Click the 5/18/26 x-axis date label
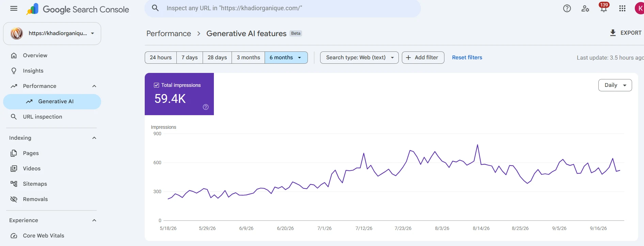 pos(168,228)
